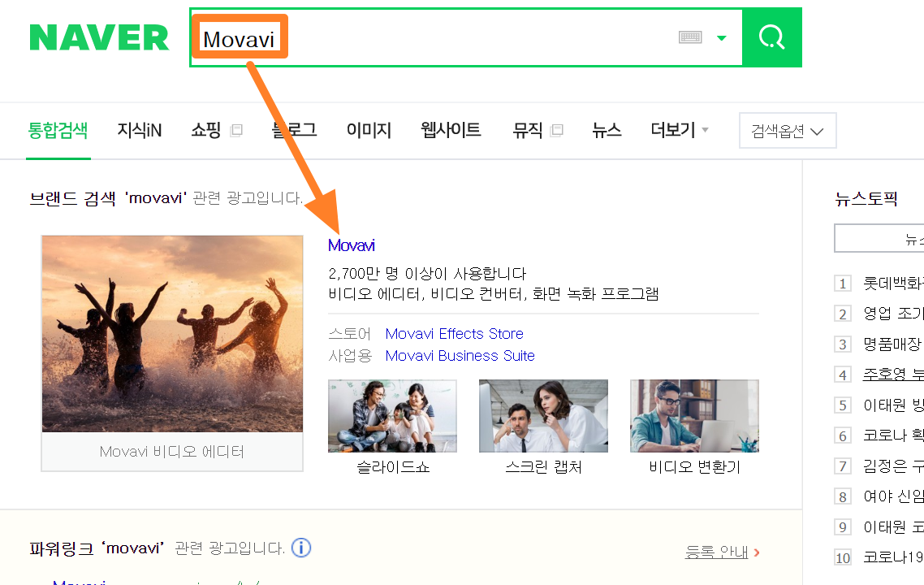The height and width of the screenshot is (585, 924).
Task: Click the beach sunset Movavi video editor image
Action: [172, 334]
